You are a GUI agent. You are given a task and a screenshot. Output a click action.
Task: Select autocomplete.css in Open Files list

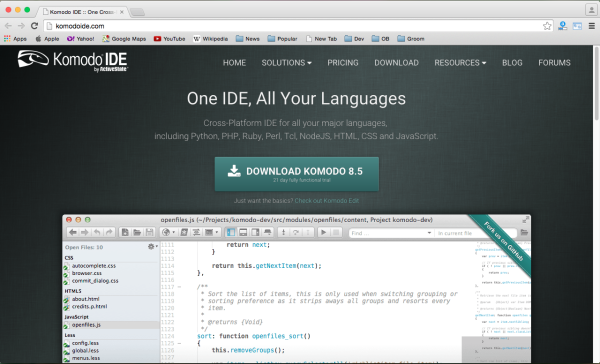[94, 266]
